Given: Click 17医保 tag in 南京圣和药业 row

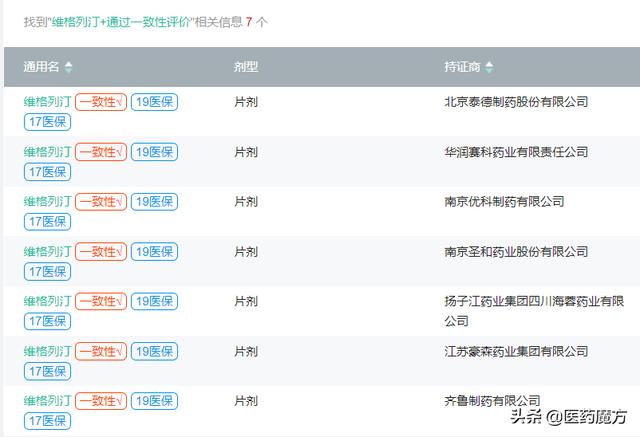Looking at the screenshot, I should coord(47,272).
